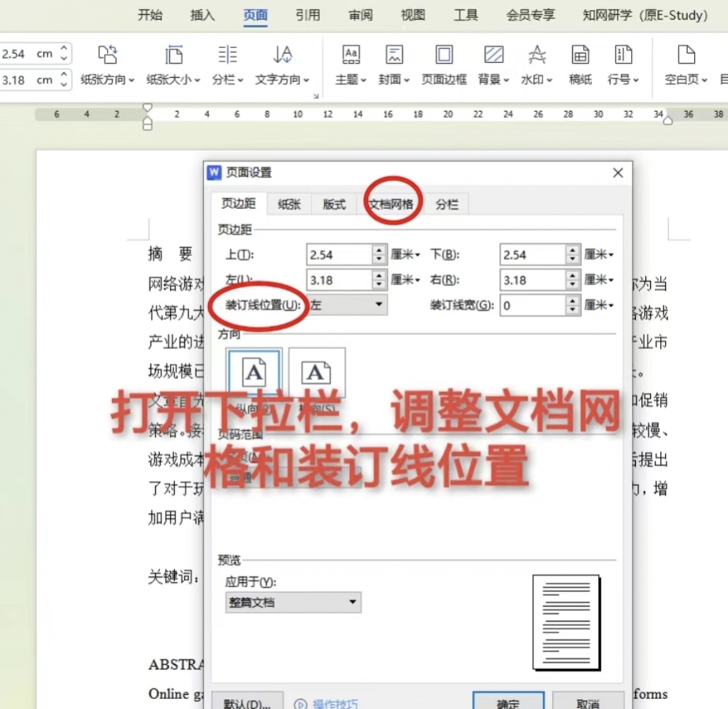Image resolution: width=728 pixels, height=709 pixels.
Task: Click the columns (分栏) ribbon icon
Action: click(228, 55)
